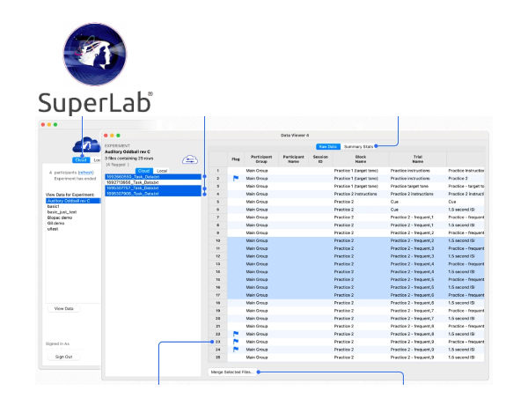Screen dimensions: 528x420
Task: Click the blue flag in row 2
Action: [x=235, y=178]
